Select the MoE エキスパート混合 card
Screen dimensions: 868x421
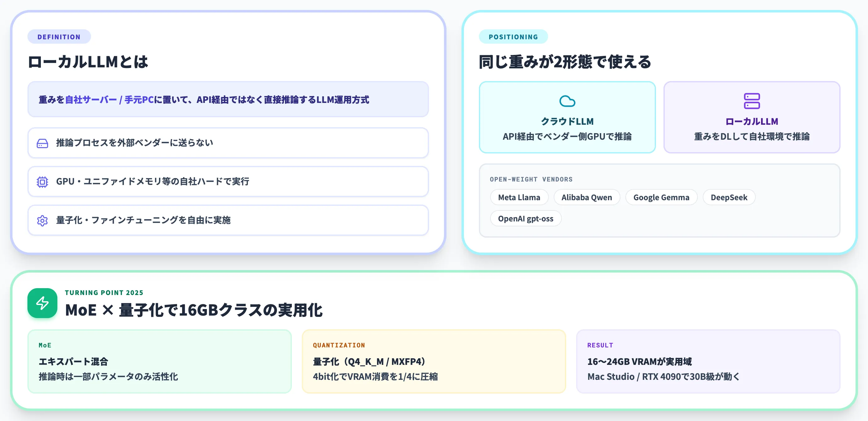click(x=159, y=361)
